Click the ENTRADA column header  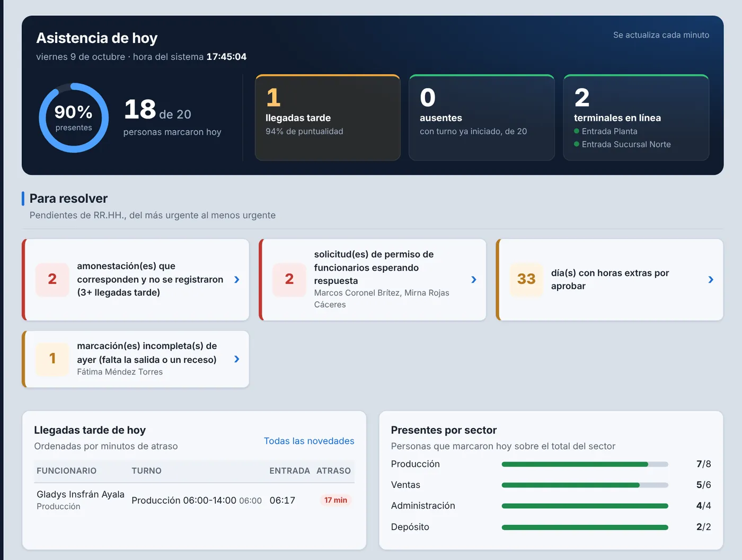coord(289,471)
